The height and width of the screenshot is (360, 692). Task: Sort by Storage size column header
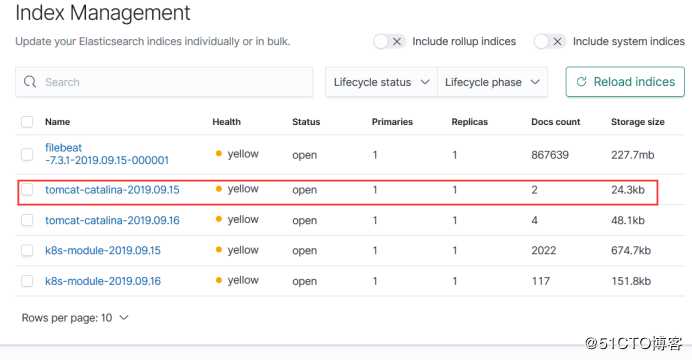[638, 122]
